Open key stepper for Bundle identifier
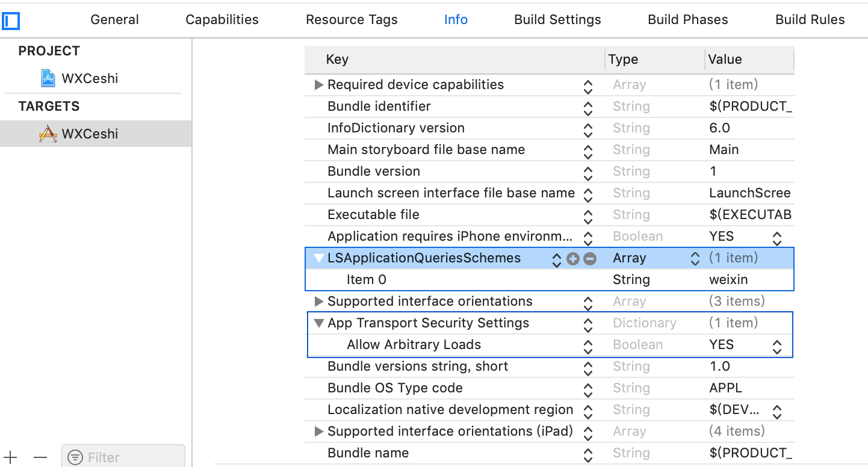Viewport: 868px width, 467px height. (x=588, y=108)
